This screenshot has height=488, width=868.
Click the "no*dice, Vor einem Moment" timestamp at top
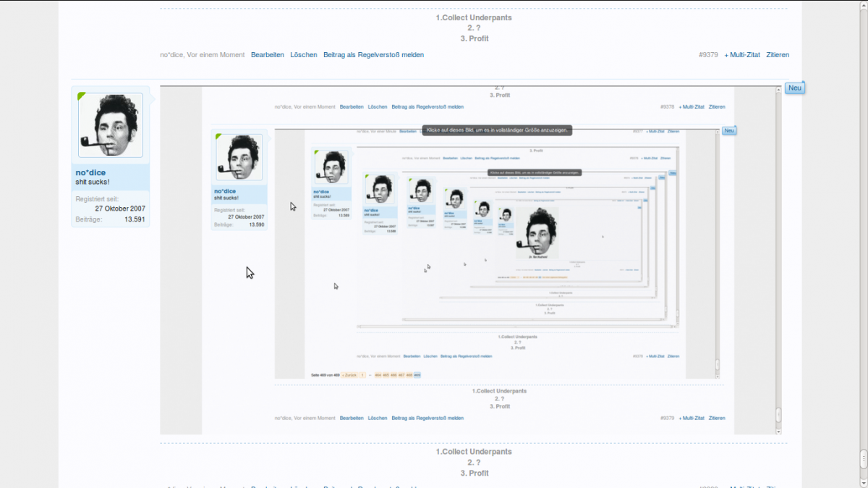click(203, 55)
